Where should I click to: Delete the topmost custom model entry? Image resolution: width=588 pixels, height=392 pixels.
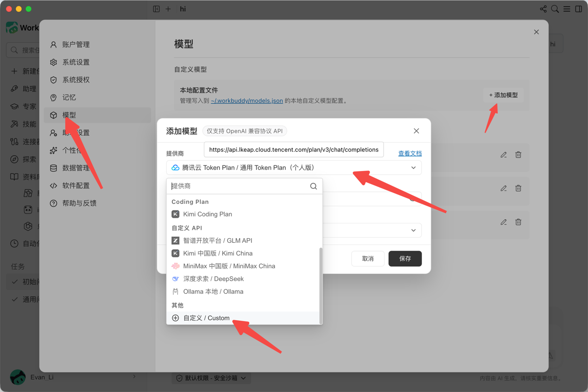518,155
